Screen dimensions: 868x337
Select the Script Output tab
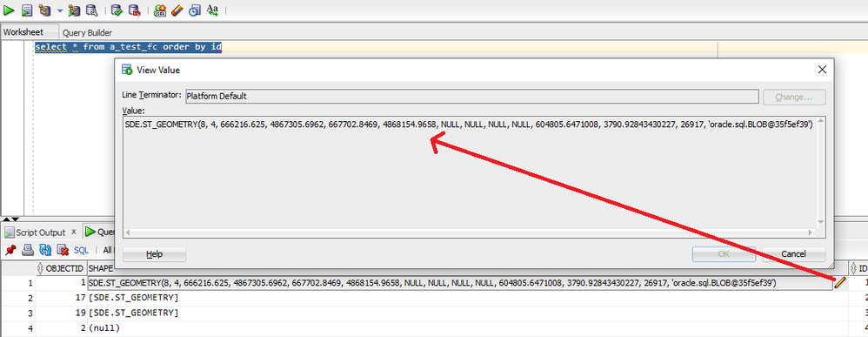pos(40,233)
